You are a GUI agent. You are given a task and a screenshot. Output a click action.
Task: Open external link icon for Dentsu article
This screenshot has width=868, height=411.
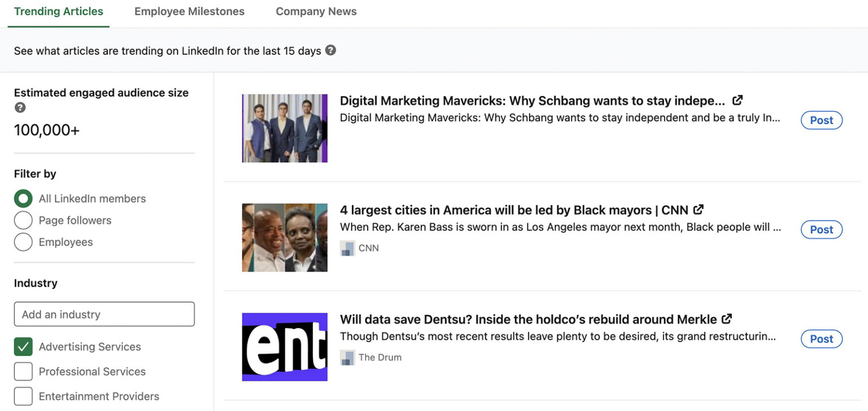click(727, 319)
